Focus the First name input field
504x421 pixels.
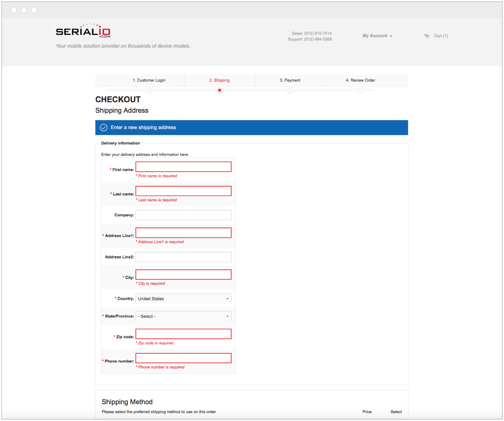pyautogui.click(x=183, y=167)
